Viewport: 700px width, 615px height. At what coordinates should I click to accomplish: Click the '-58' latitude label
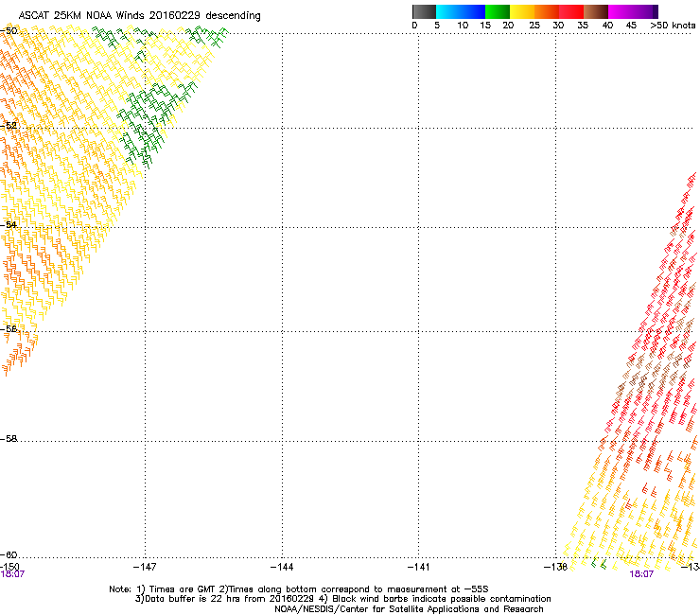click(x=9, y=439)
